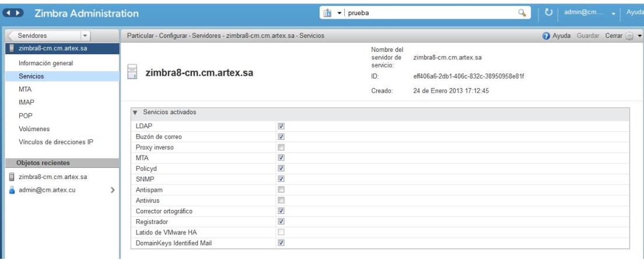This screenshot has height=260, width=644.
Task: Collapse the Servicios activados section
Action: pos(135,112)
